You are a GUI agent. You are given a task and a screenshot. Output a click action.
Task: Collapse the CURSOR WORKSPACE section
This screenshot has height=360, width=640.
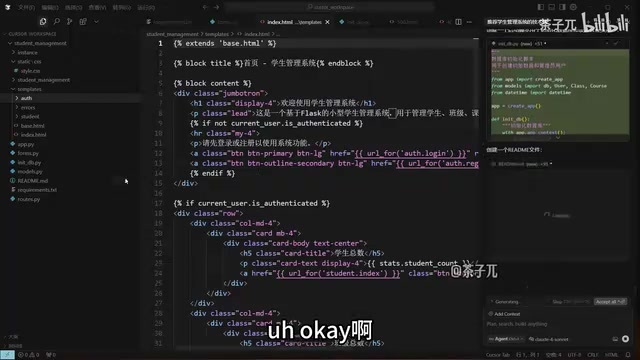click(32, 34)
